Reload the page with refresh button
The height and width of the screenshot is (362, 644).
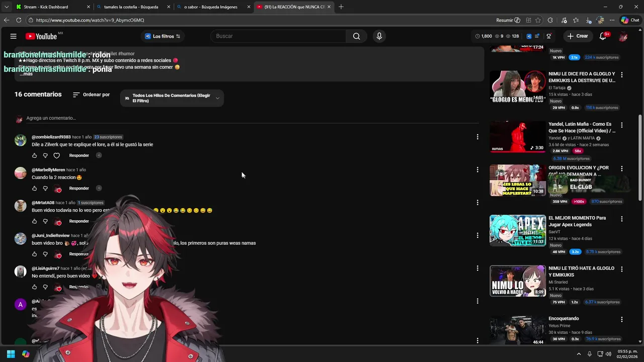19,20
